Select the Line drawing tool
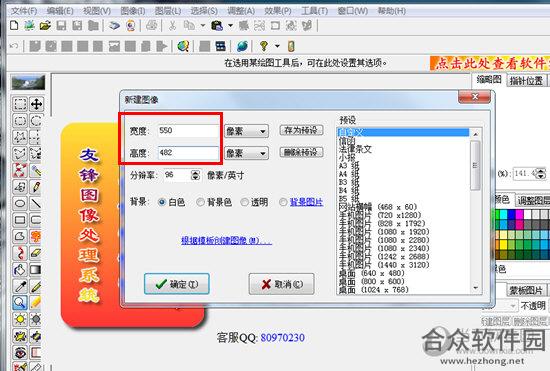This screenshot has height=371, width=550. click(36, 203)
